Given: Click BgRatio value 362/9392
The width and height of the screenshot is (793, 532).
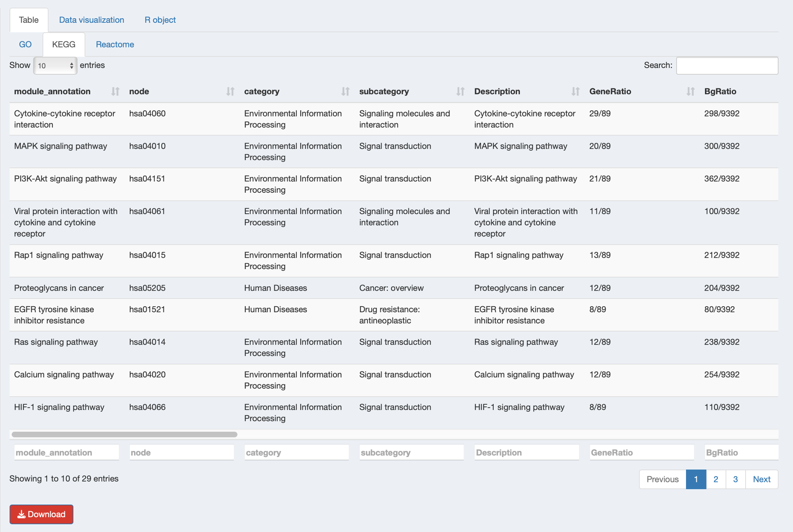Looking at the screenshot, I should 722,179.
